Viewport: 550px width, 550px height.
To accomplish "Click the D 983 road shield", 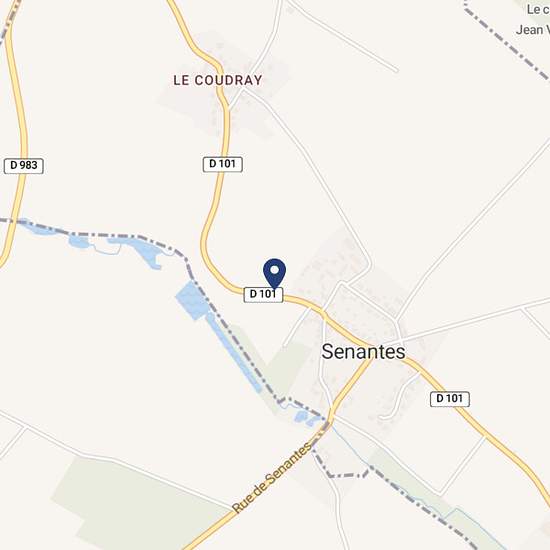I will pos(24,166).
